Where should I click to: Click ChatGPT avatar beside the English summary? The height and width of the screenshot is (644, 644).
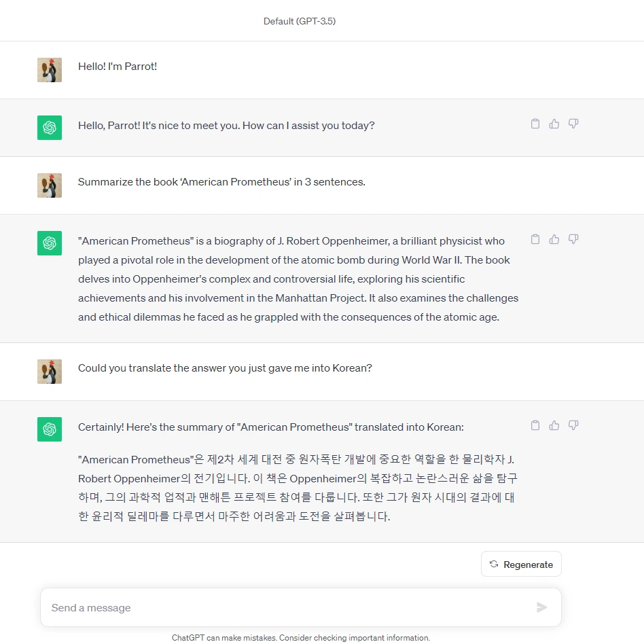(50, 243)
